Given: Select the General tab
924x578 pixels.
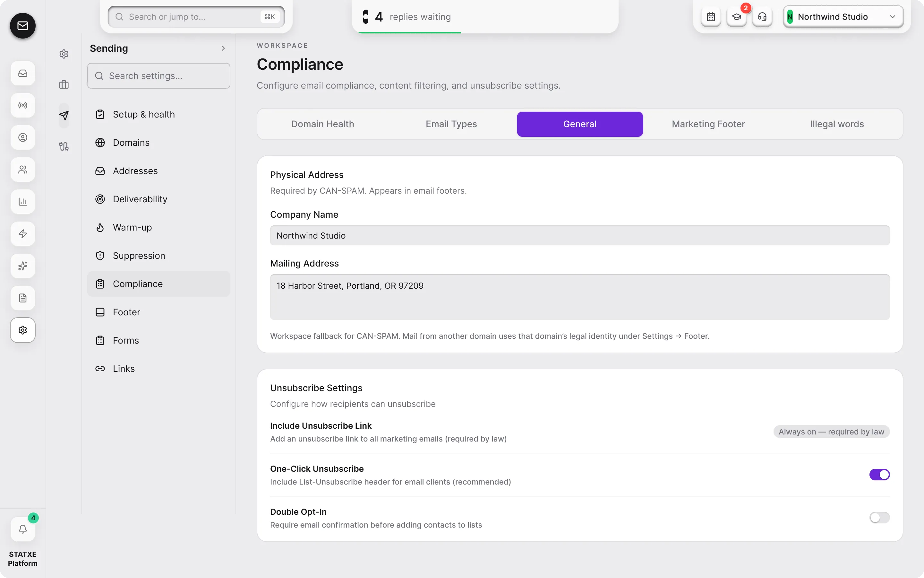Looking at the screenshot, I should click(580, 124).
